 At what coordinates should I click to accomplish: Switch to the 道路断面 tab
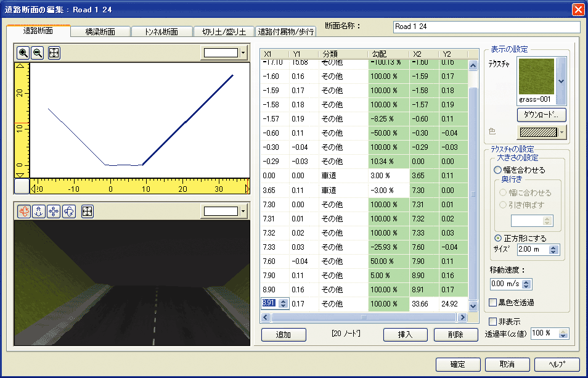point(38,31)
